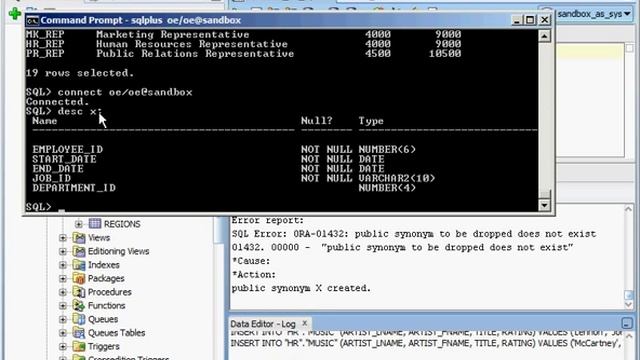640x360 pixels.
Task: Select the Views folder icon
Action: (79, 238)
